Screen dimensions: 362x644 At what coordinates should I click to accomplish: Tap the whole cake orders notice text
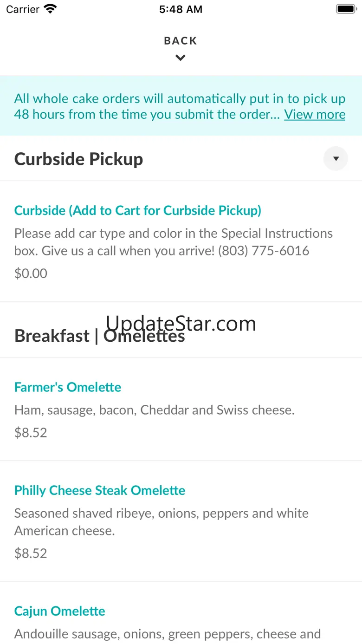point(149,106)
